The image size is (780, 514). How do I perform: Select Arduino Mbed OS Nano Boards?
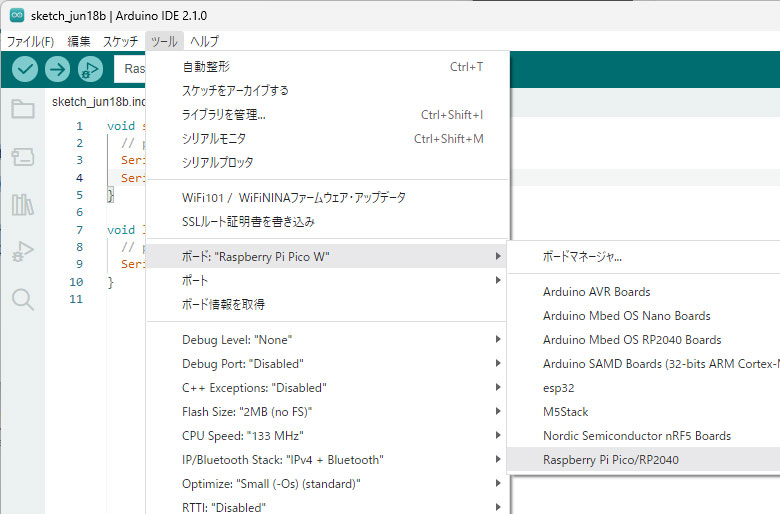tap(644, 315)
